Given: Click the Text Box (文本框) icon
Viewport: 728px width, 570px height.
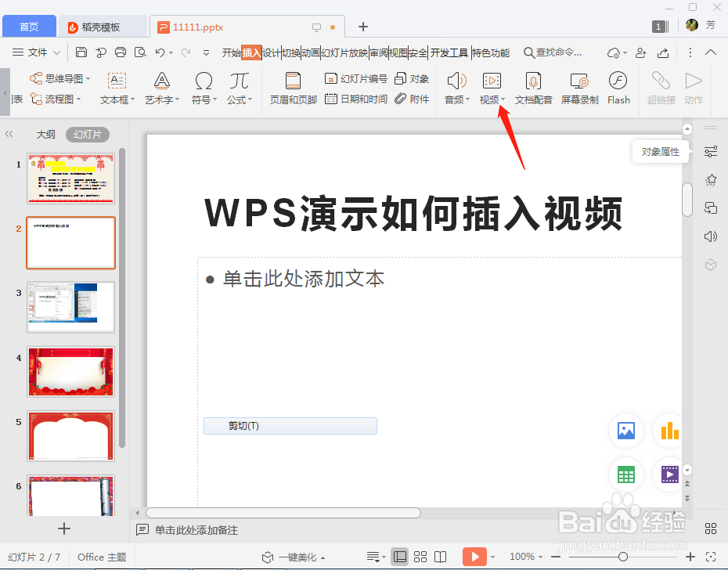Looking at the screenshot, I should (x=117, y=81).
